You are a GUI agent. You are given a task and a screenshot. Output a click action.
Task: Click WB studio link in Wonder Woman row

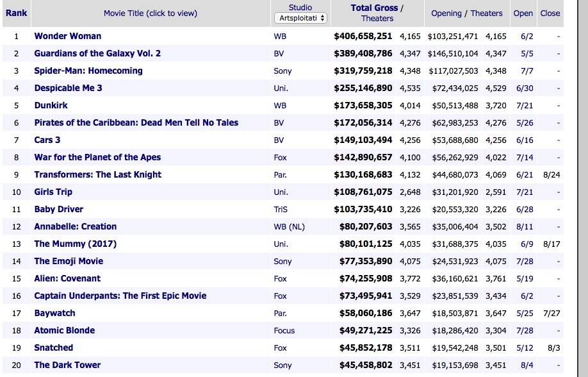pyautogui.click(x=280, y=37)
